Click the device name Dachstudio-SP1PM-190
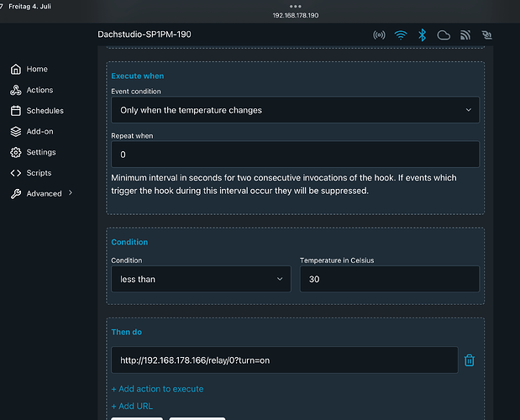The width and height of the screenshot is (520, 420). pyautogui.click(x=144, y=34)
